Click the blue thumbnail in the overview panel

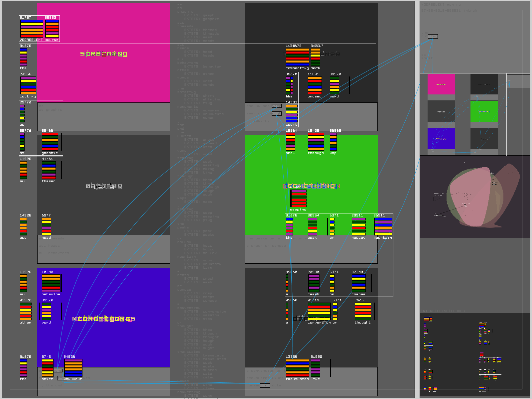coord(441,139)
